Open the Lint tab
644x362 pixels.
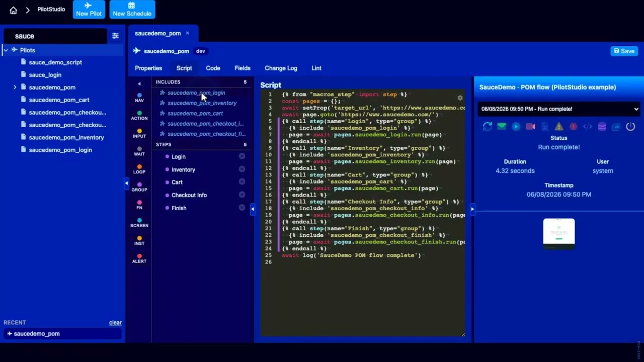pos(316,68)
